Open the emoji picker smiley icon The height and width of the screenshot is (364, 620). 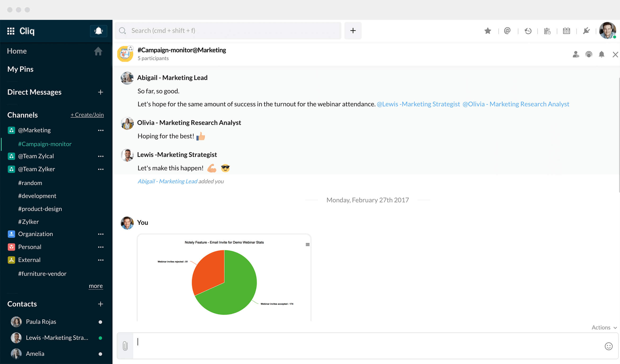[x=609, y=346]
